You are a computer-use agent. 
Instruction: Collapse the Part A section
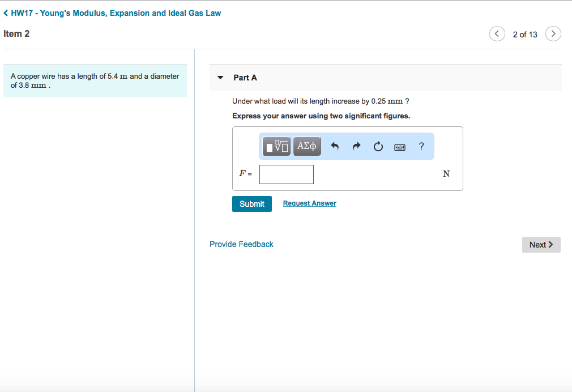(220, 78)
